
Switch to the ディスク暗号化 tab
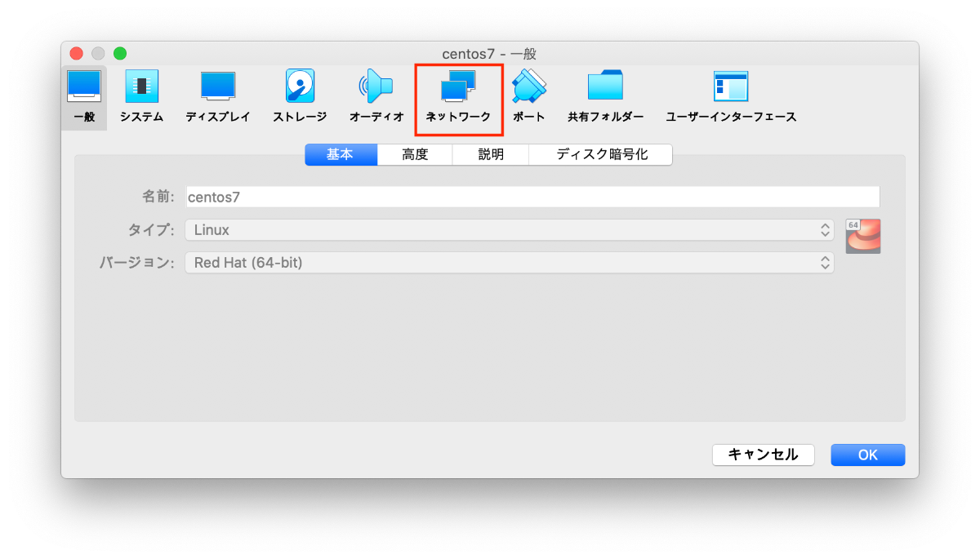(x=601, y=154)
